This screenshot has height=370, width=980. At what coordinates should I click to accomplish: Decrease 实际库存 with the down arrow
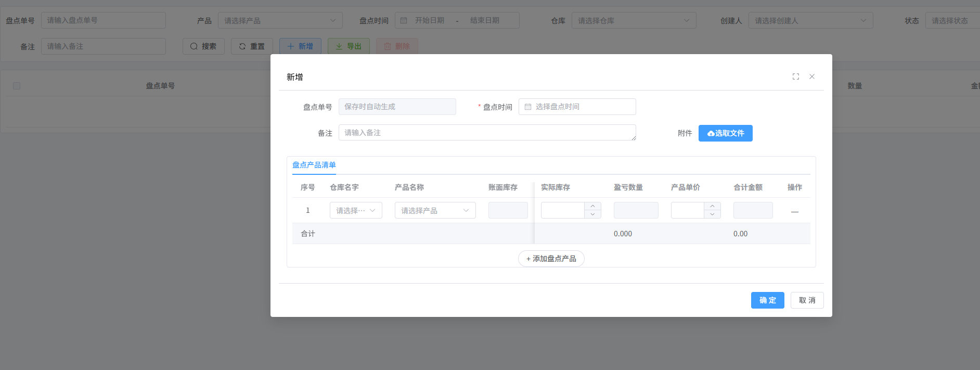point(592,214)
